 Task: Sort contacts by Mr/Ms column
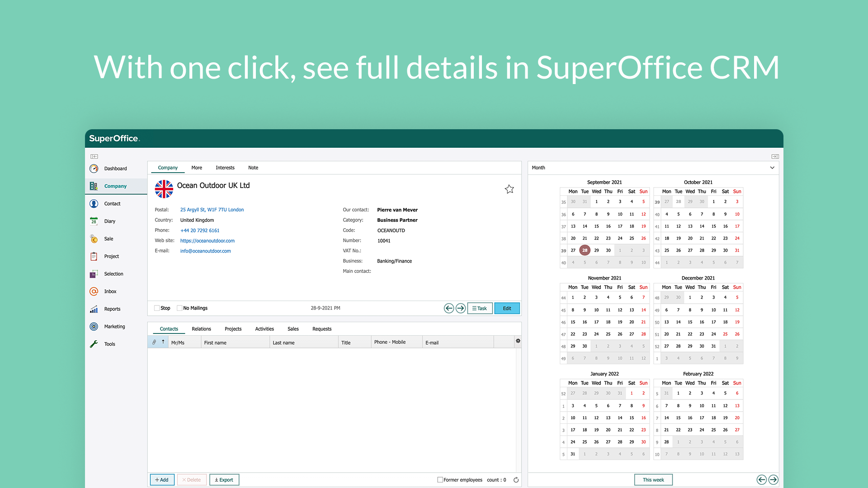pyautogui.click(x=184, y=343)
